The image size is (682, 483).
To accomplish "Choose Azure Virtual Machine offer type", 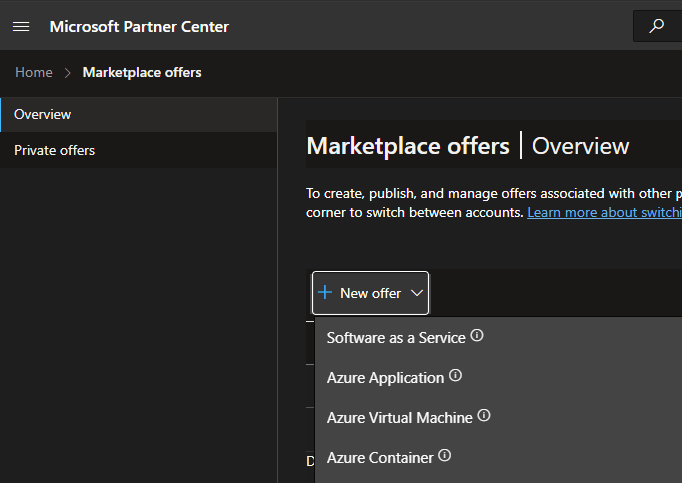I will coord(399,418).
